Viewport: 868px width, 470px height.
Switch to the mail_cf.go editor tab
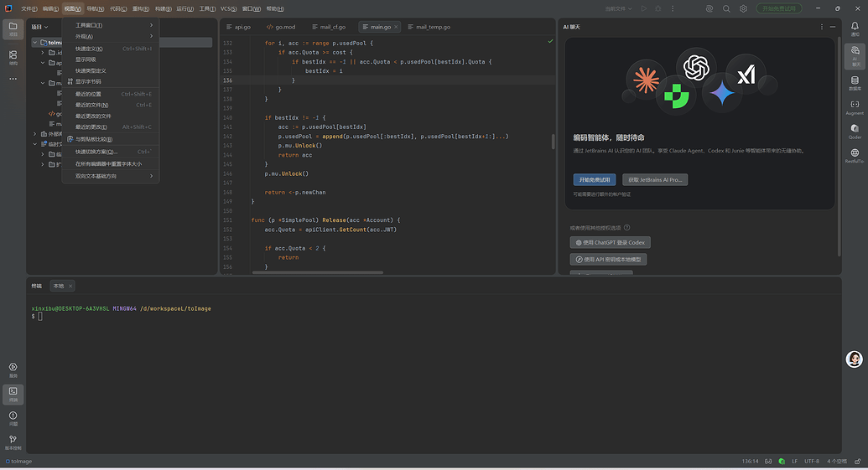pos(329,27)
